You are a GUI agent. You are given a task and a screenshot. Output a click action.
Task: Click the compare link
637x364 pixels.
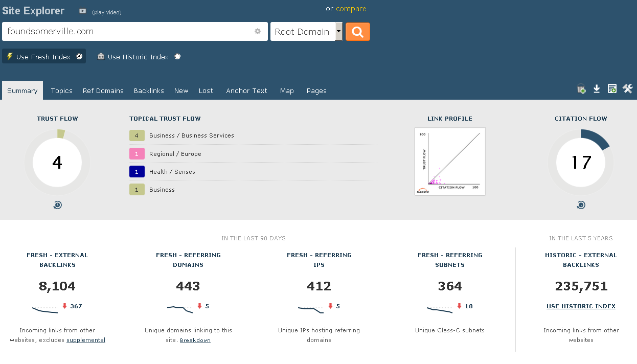[351, 9]
